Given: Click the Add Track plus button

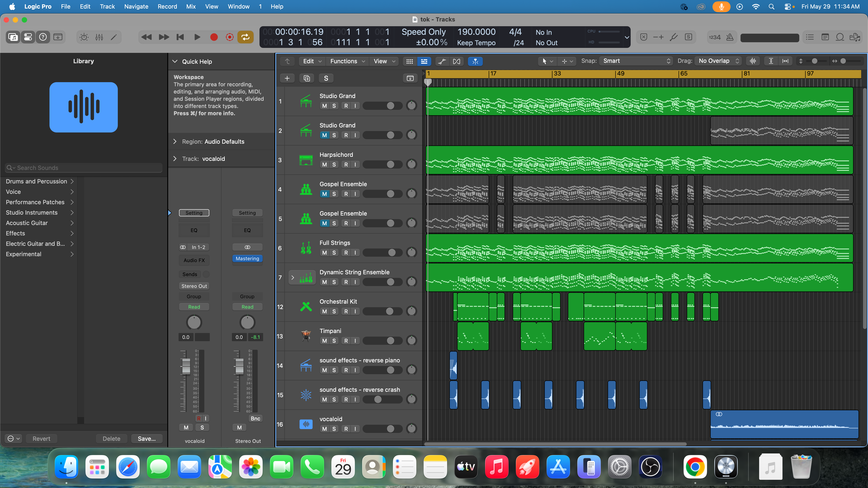Looking at the screenshot, I should pyautogui.click(x=287, y=78).
